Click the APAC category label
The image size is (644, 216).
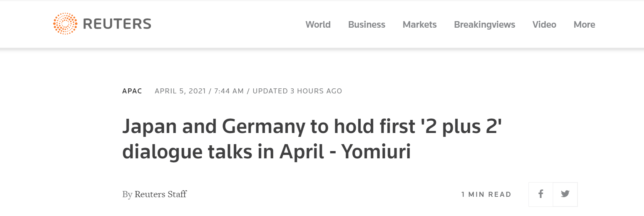(132, 91)
